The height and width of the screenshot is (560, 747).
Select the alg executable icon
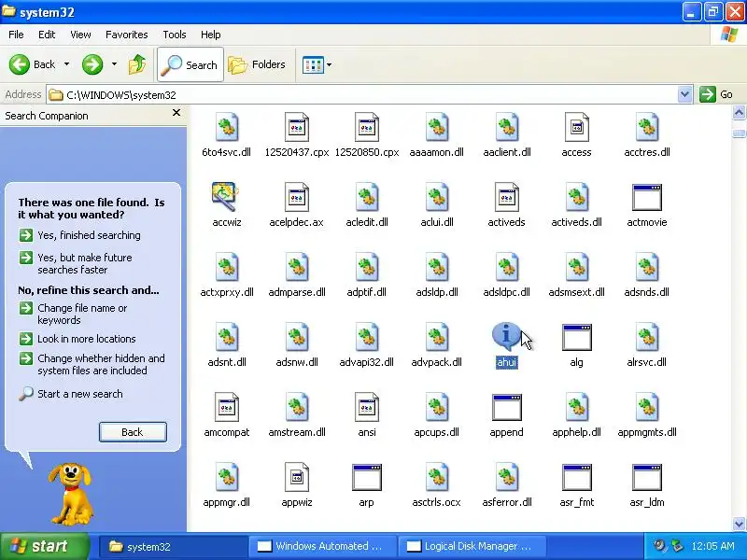tap(577, 337)
